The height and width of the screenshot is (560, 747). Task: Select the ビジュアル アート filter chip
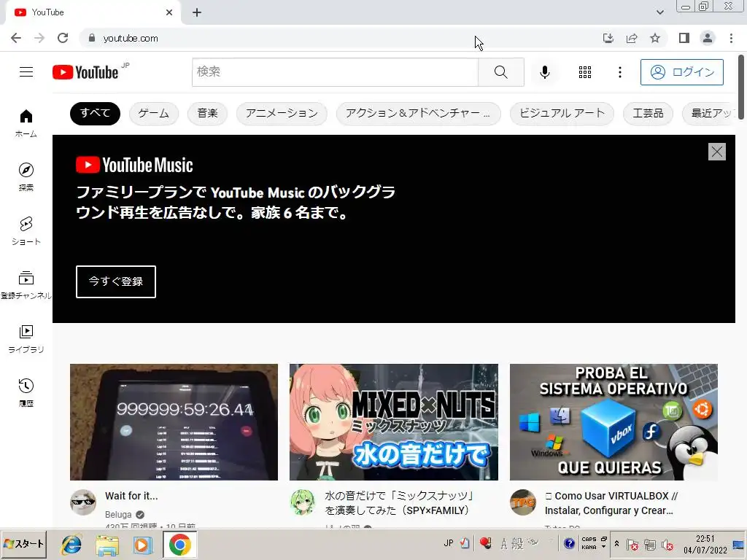(x=562, y=113)
